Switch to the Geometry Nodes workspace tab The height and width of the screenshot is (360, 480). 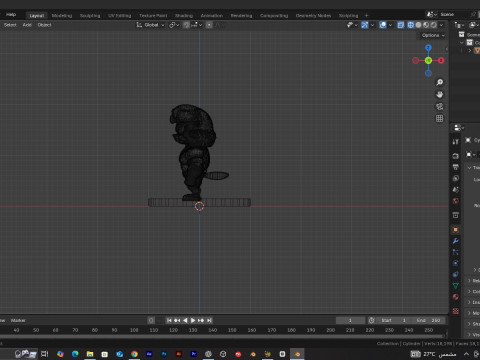click(x=313, y=15)
